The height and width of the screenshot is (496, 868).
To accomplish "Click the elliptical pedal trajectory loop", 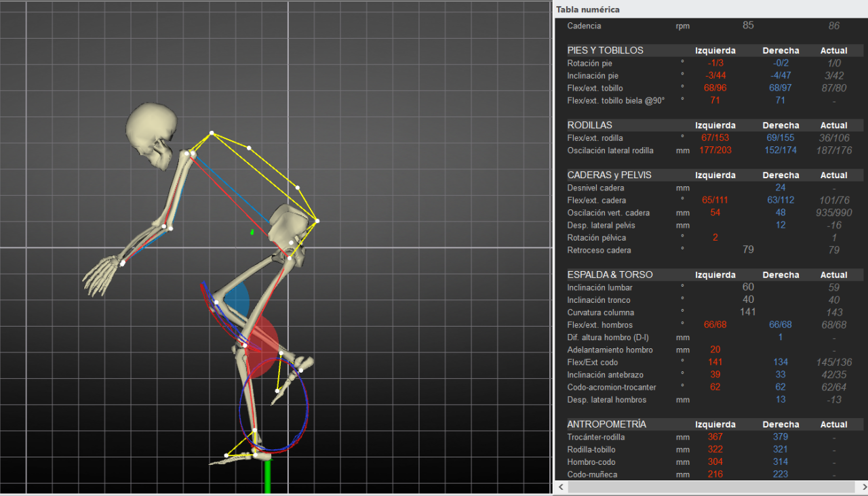I will click(x=273, y=405).
